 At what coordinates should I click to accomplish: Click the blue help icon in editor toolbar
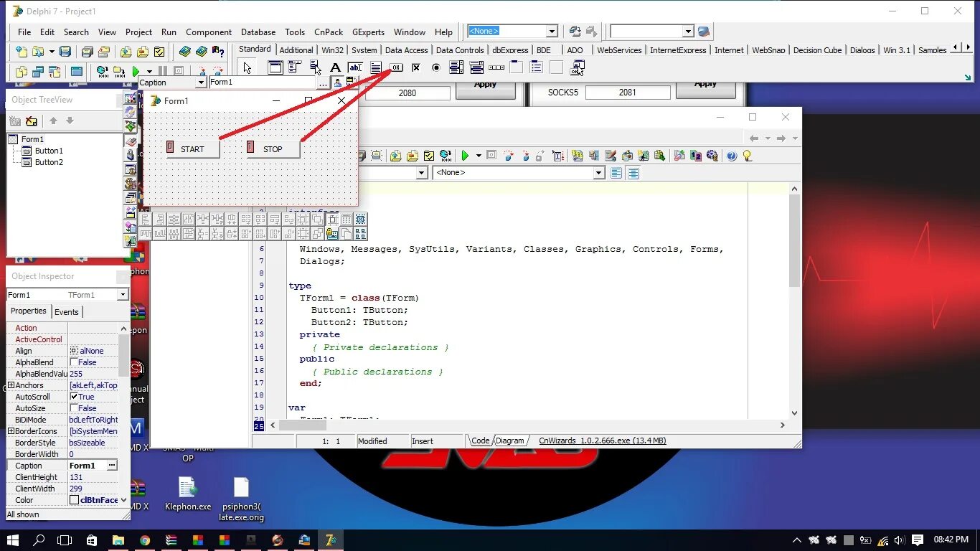[x=731, y=155]
